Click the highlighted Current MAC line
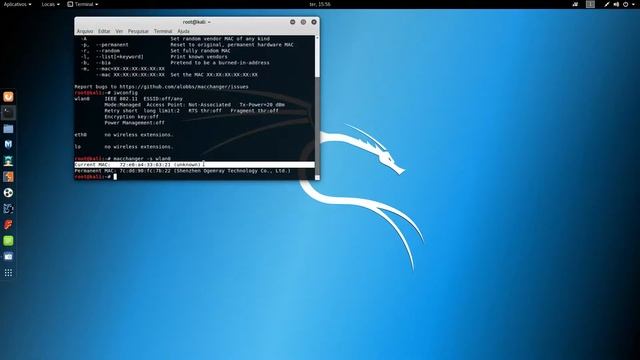Screen dimensions: 640x360 194,164
